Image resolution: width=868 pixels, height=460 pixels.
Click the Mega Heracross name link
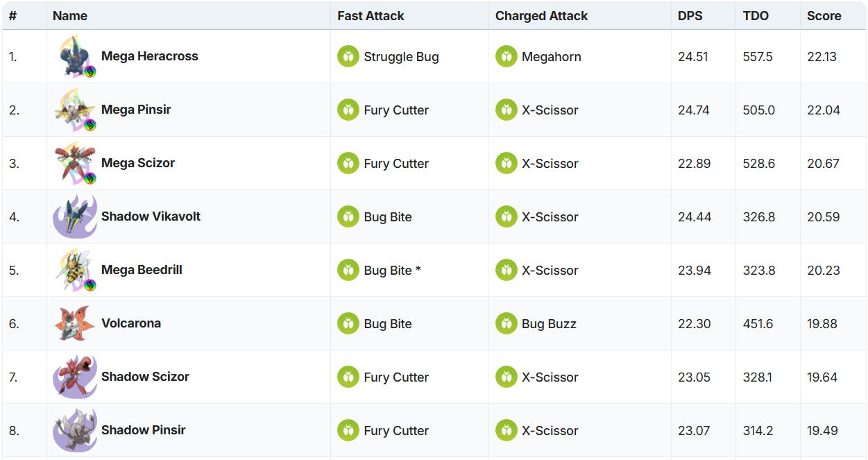[150, 56]
